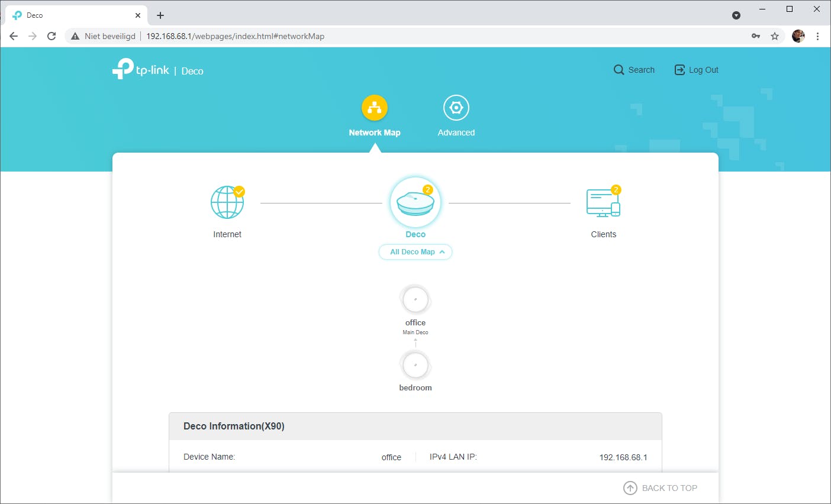
Task: Close the Deco browser tab
Action: tap(138, 15)
